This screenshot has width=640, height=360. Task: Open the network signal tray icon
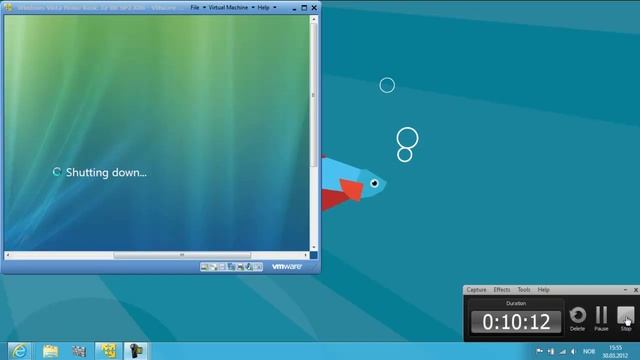click(x=562, y=351)
